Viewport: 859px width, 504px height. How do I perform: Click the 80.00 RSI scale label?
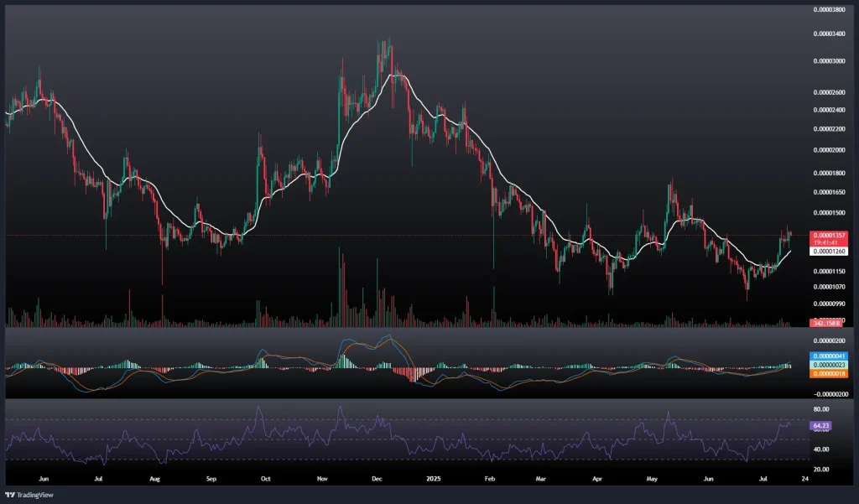point(820,409)
